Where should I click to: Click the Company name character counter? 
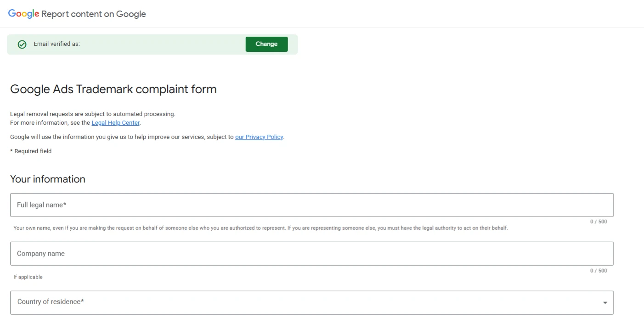pyautogui.click(x=598, y=271)
